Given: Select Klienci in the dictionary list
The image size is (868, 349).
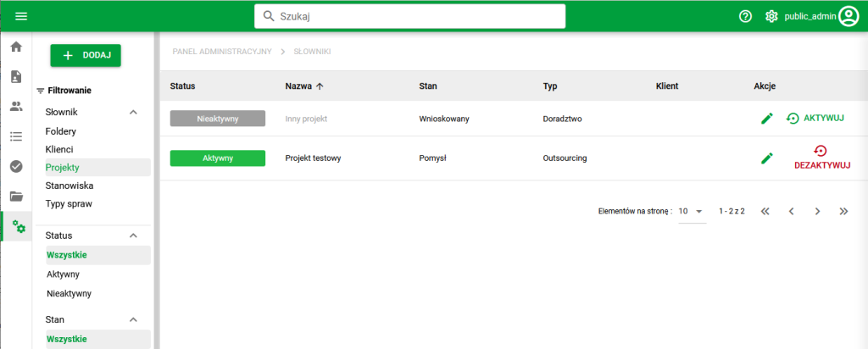Looking at the screenshot, I should click(x=60, y=150).
